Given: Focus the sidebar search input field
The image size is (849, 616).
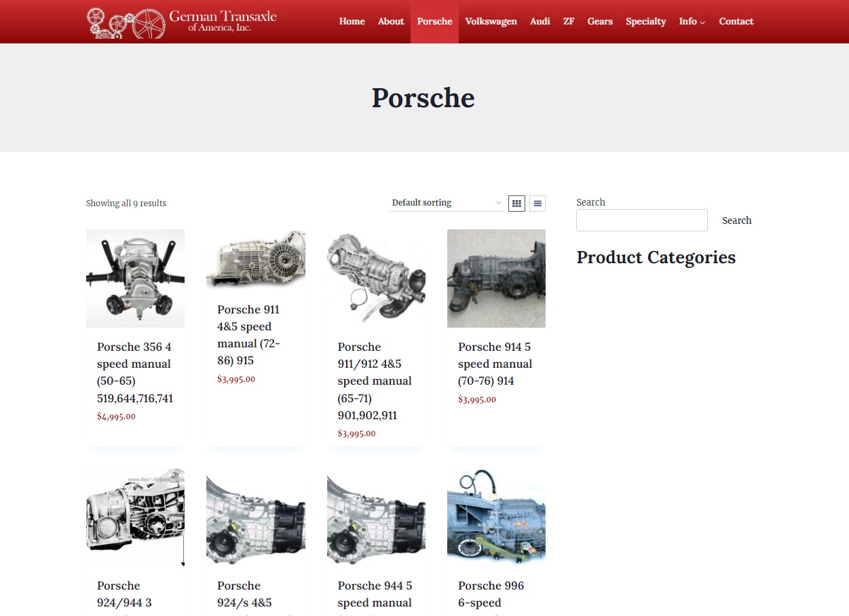Looking at the screenshot, I should (642, 220).
